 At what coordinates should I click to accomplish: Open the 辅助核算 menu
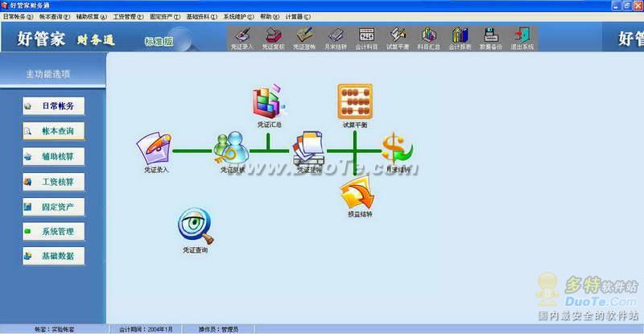pos(91,17)
